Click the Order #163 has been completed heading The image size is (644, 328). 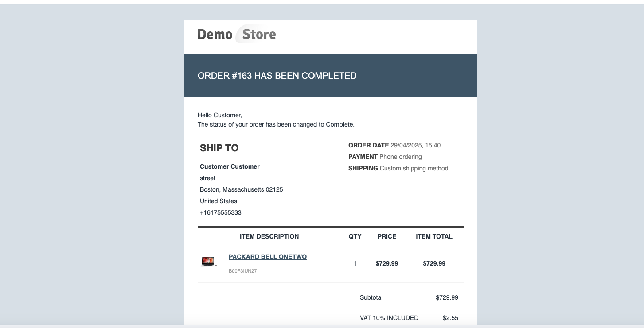point(277,76)
